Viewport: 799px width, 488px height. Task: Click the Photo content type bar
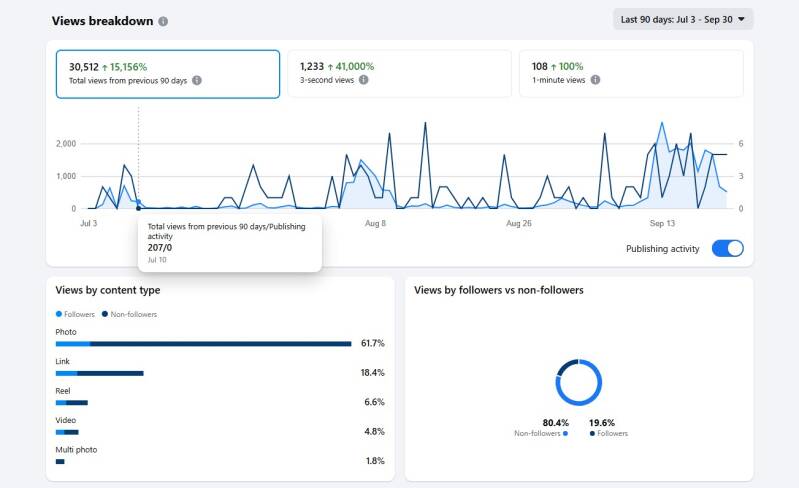[x=203, y=343]
